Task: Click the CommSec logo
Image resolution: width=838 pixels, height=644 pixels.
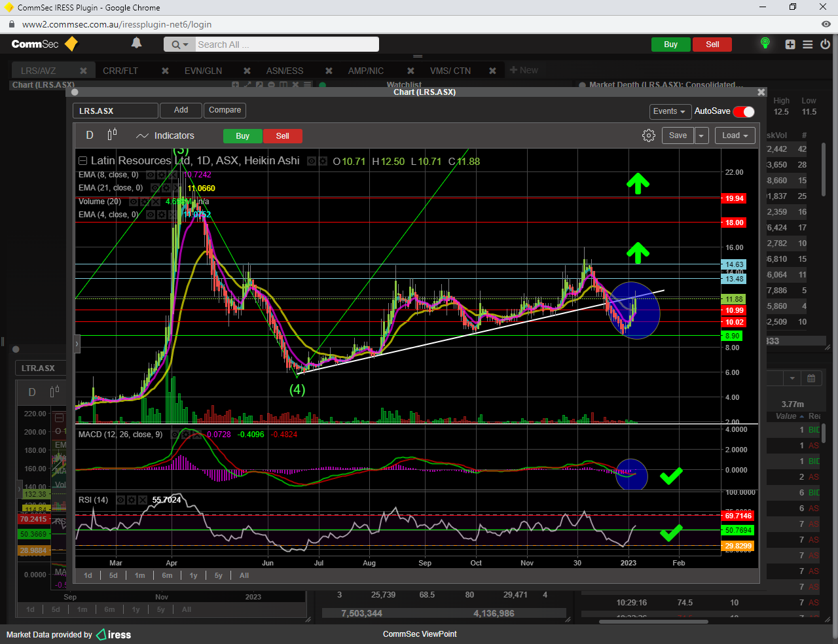Action: click(45, 44)
